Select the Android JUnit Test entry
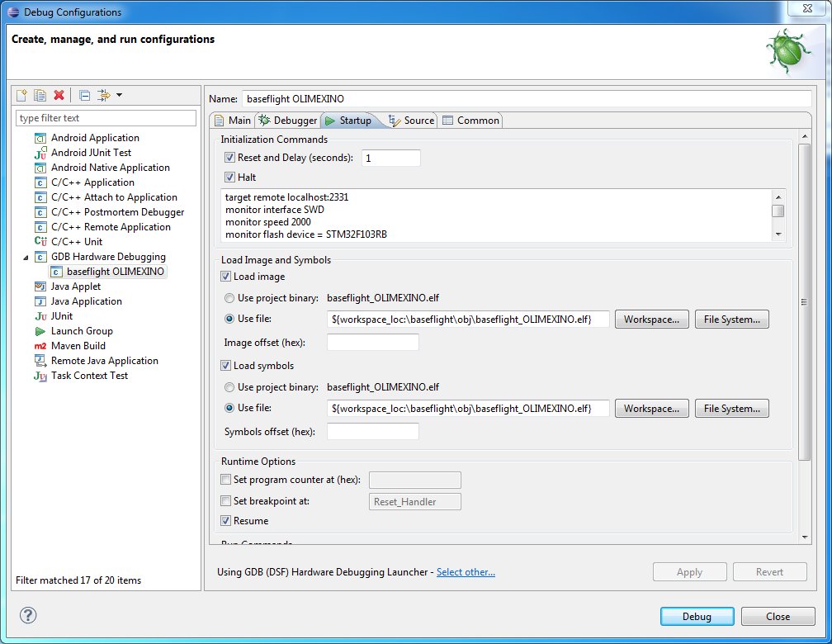This screenshot has width=832, height=644. (91, 153)
